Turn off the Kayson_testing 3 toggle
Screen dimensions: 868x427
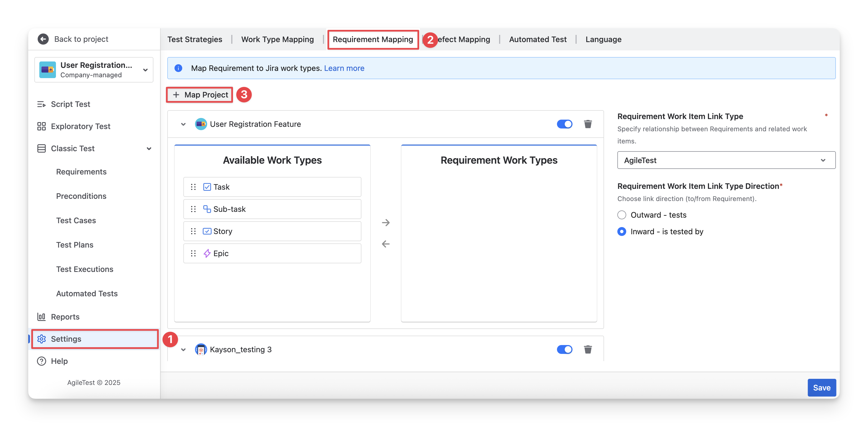564,349
